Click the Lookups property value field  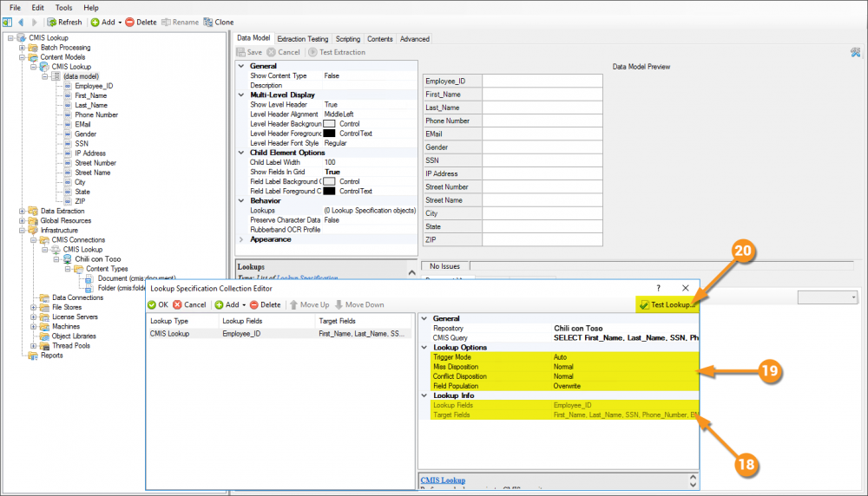coord(370,211)
